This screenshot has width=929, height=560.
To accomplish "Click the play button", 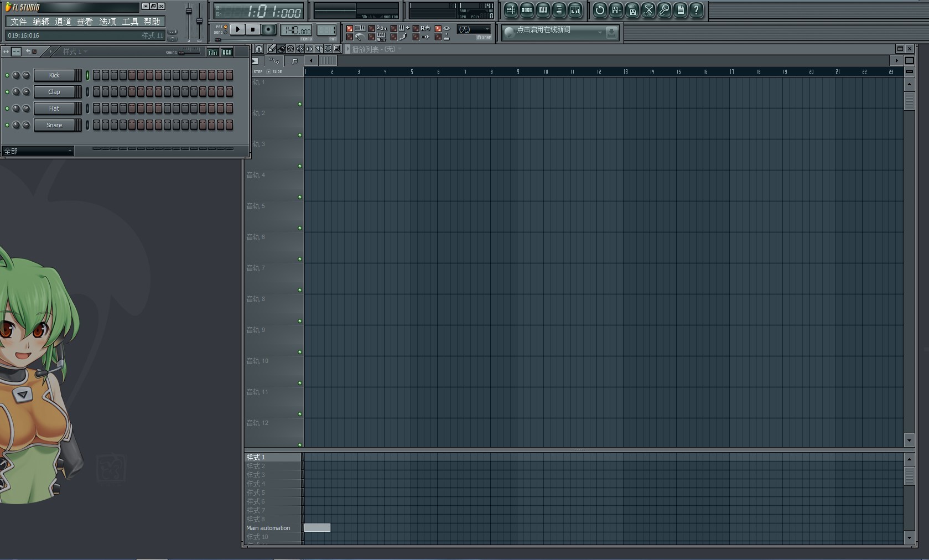I will tap(237, 29).
